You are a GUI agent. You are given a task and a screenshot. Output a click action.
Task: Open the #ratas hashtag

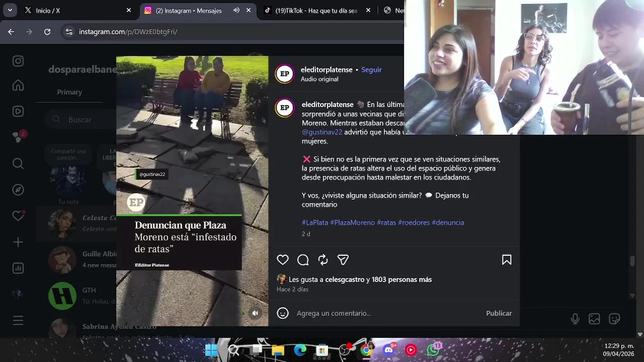pyautogui.click(x=386, y=222)
